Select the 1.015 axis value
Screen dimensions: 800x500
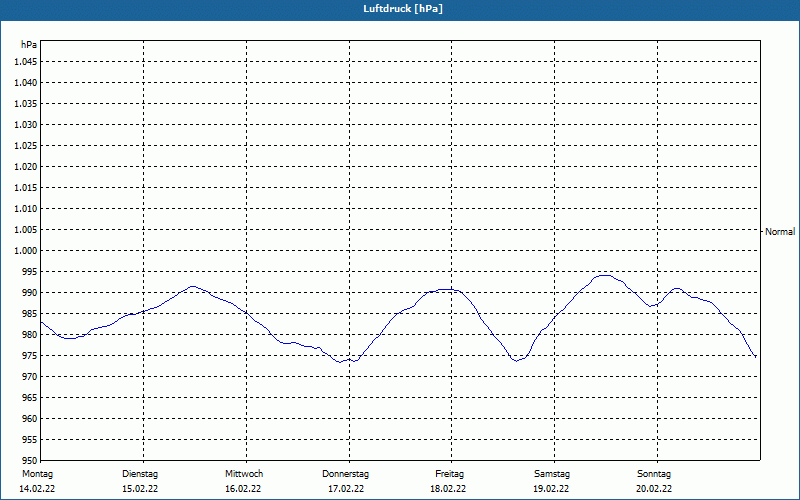[x=26, y=188]
